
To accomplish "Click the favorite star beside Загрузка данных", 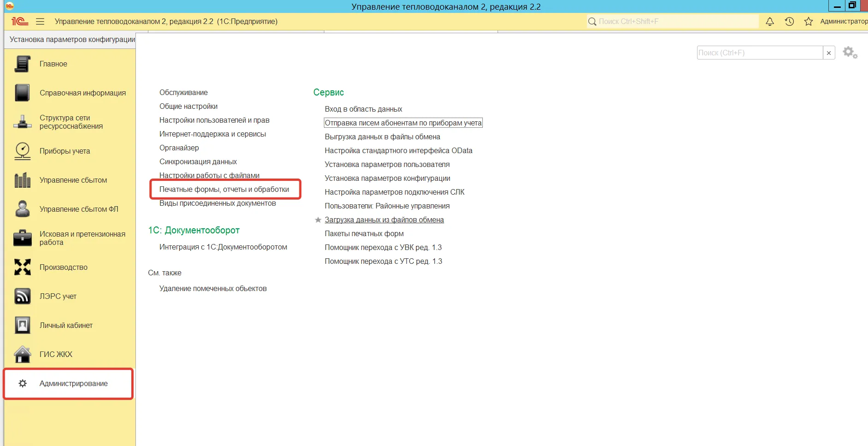I will (x=318, y=220).
